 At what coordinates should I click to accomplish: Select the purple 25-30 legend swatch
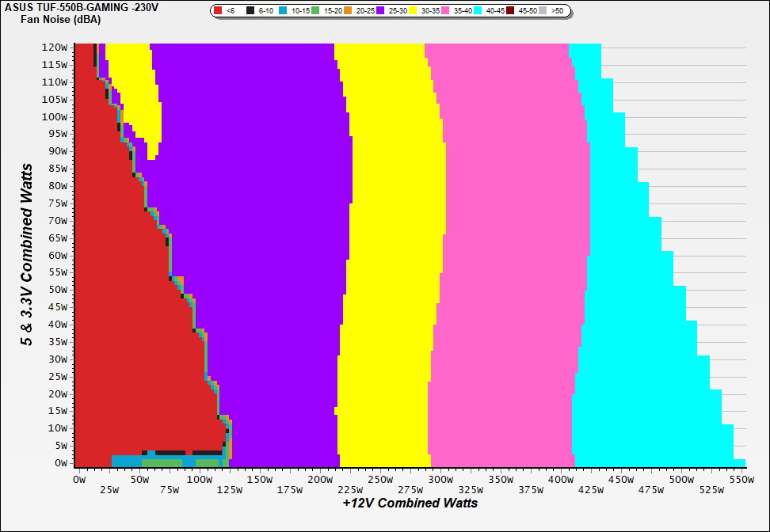pyautogui.click(x=380, y=11)
